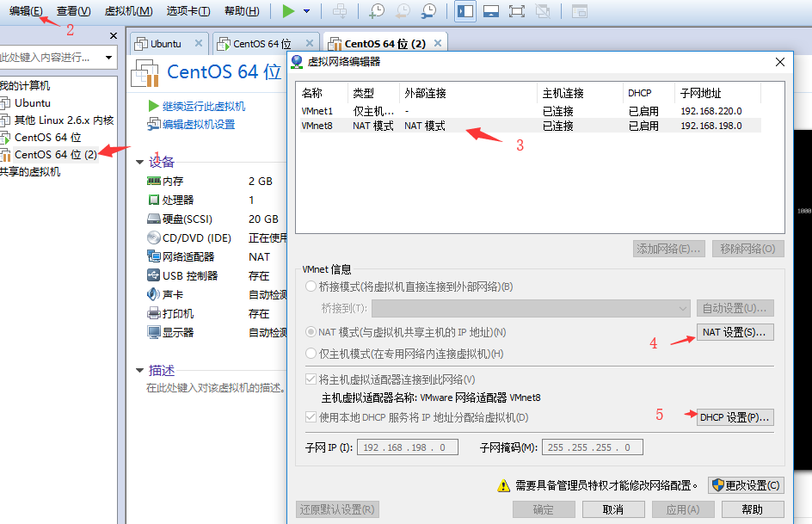Viewport: 812px width, 524px height.
Task: Open the 编辑(E) menu
Action: pos(26,11)
